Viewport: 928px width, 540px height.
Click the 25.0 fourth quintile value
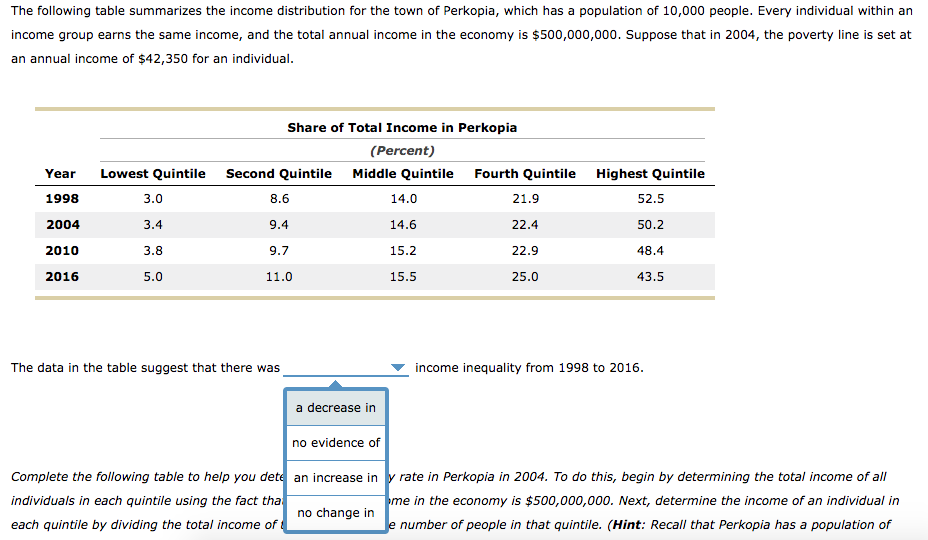[525, 277]
